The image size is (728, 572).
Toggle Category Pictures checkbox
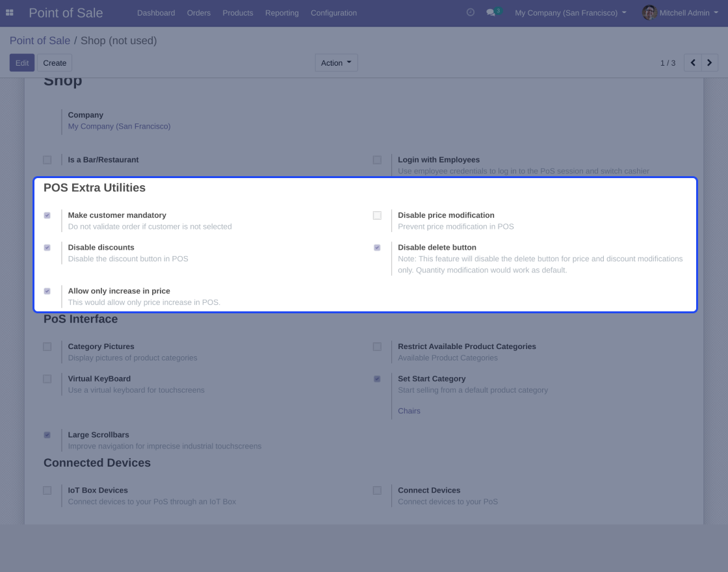pyautogui.click(x=47, y=347)
